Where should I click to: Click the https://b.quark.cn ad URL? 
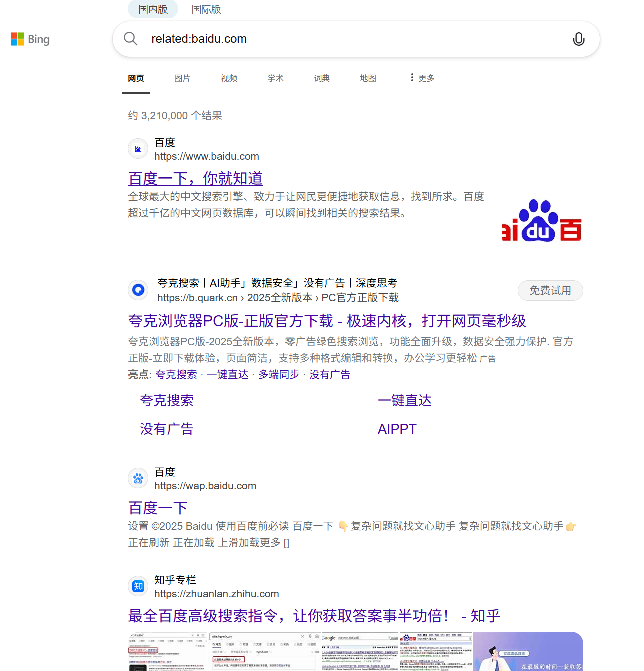(x=278, y=298)
